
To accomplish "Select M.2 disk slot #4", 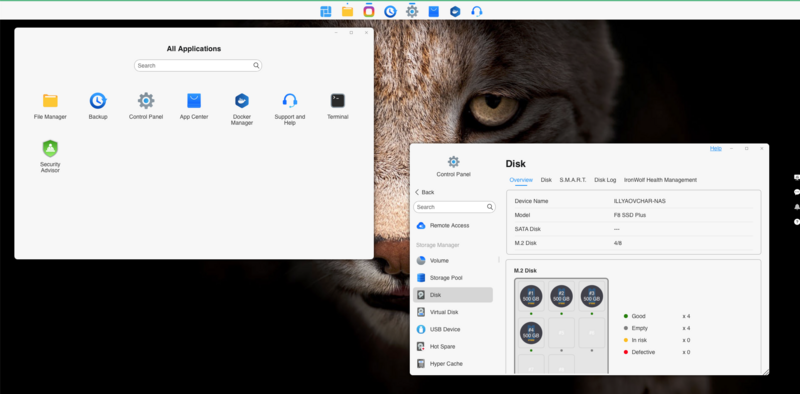I will click(x=531, y=333).
